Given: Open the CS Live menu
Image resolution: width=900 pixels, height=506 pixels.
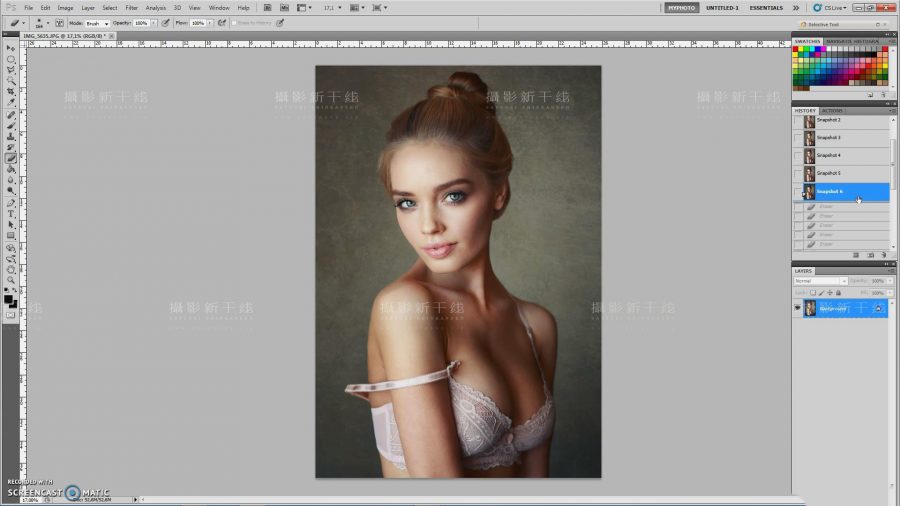Looking at the screenshot, I should (x=830, y=8).
